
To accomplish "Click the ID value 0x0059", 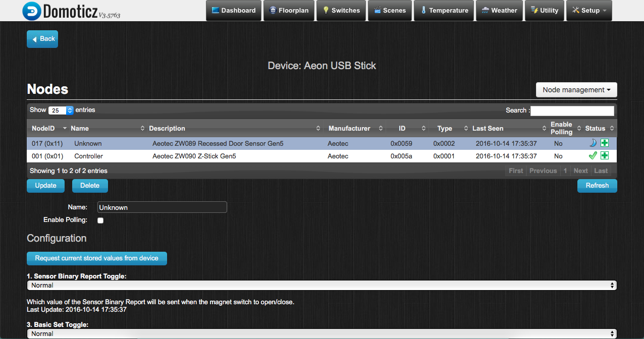I will click(x=401, y=144).
